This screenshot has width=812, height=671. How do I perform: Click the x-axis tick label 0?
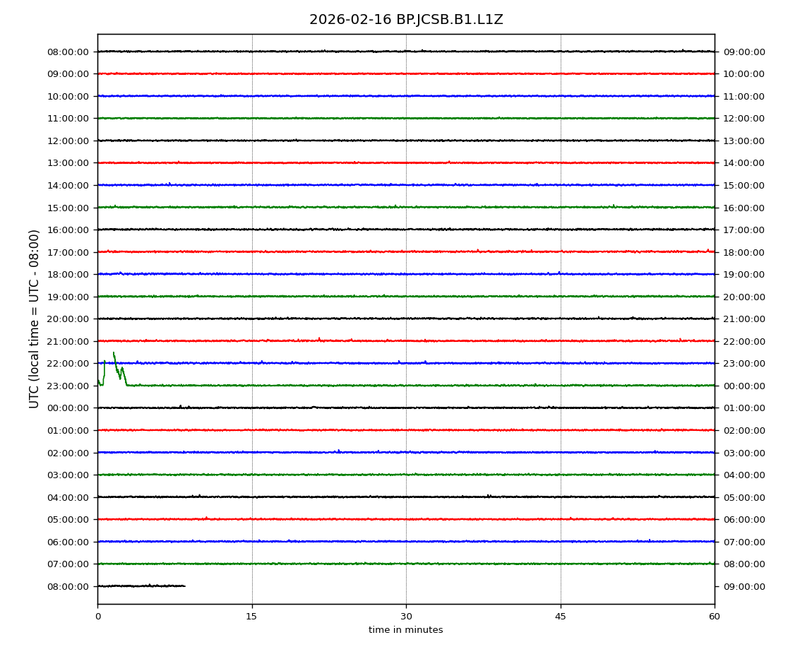coord(97,617)
